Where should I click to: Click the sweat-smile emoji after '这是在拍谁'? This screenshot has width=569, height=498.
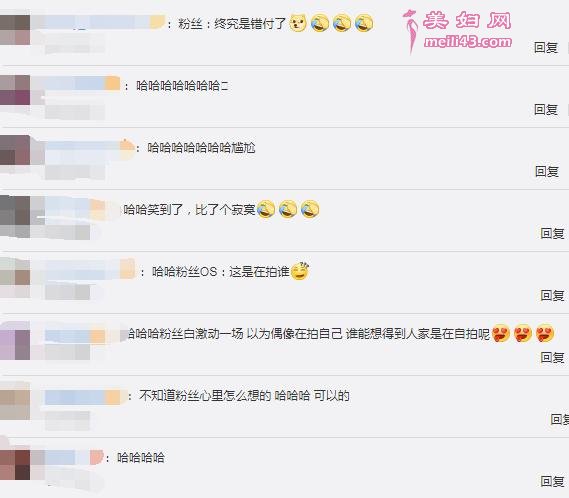pos(300,271)
